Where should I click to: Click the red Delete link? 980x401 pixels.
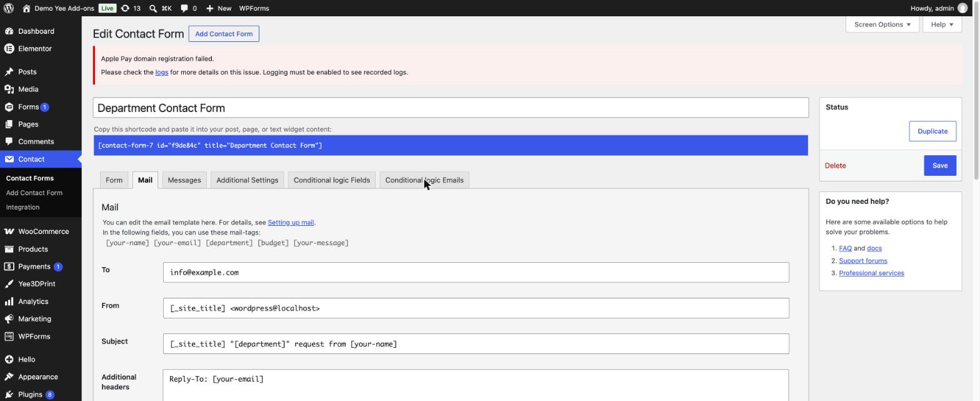[835, 166]
